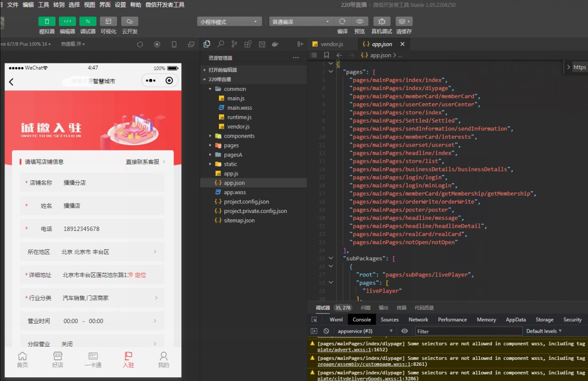Open the file explorer icon in editor sidebar
The width and height of the screenshot is (588, 381).
(x=207, y=44)
